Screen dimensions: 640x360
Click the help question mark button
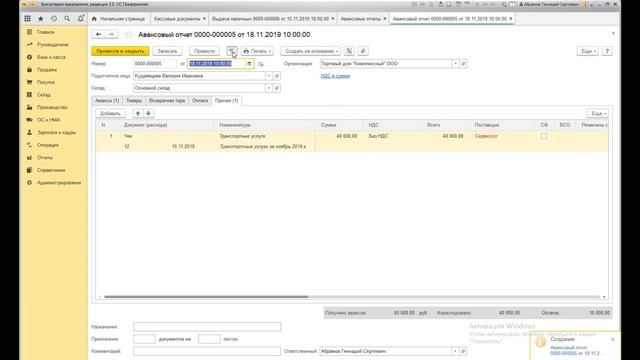607,51
